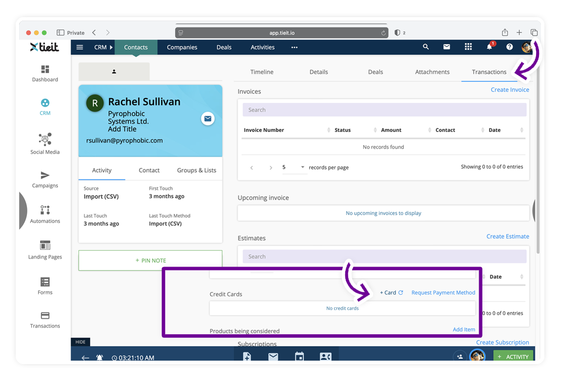Expand the more options ellipsis menu
The height and width of the screenshot is (392, 564).
coord(294,48)
